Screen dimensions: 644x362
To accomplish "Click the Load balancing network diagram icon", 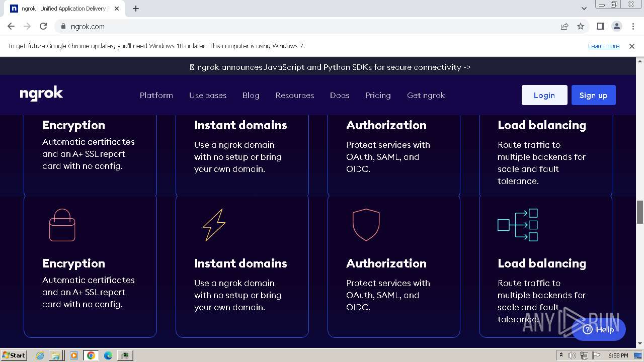I will [518, 225].
